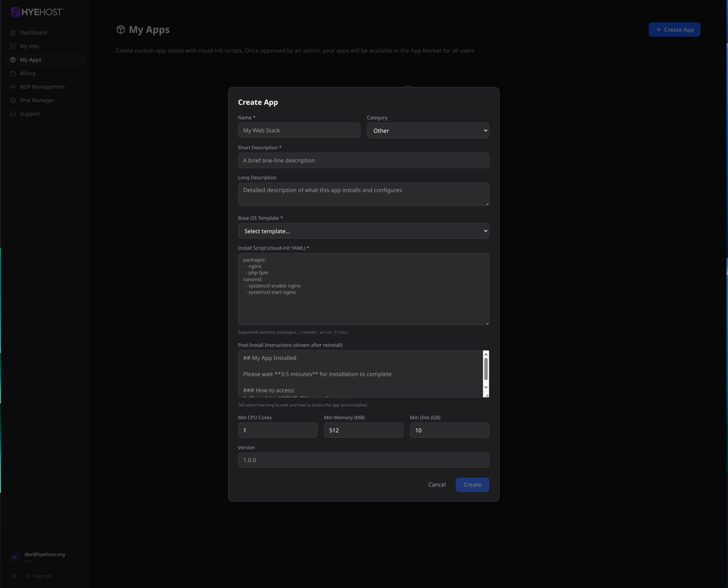Open My Apps in the sidebar
Viewport: 728px width, 588px height.
[x=30, y=60]
